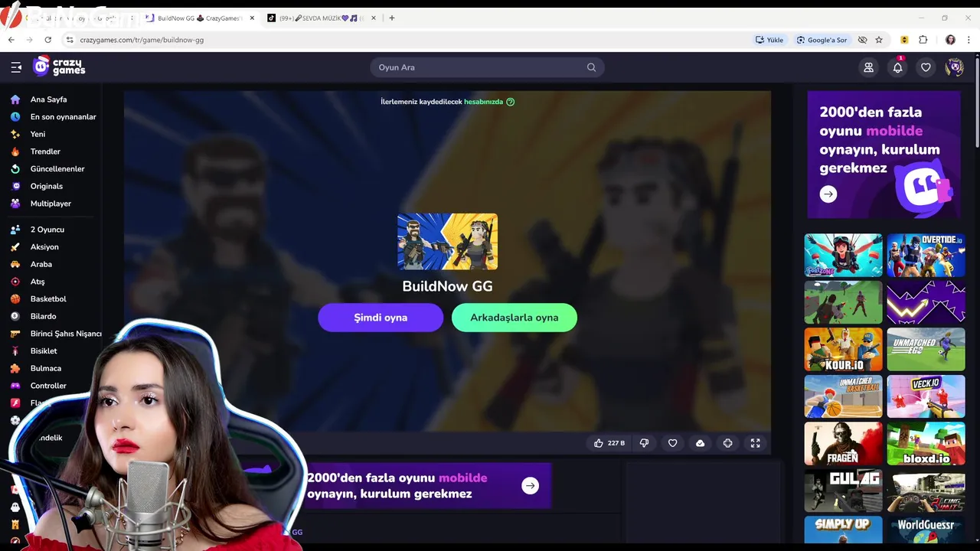Screen dimensions: 980x551
Task: Click the Trendler flame icon
Action: (x=15, y=152)
